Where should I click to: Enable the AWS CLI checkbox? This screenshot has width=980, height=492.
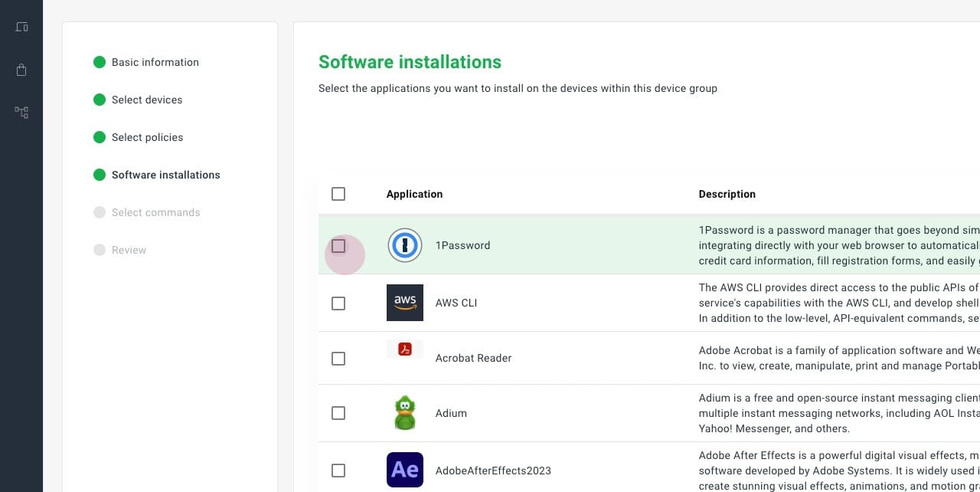click(x=338, y=303)
